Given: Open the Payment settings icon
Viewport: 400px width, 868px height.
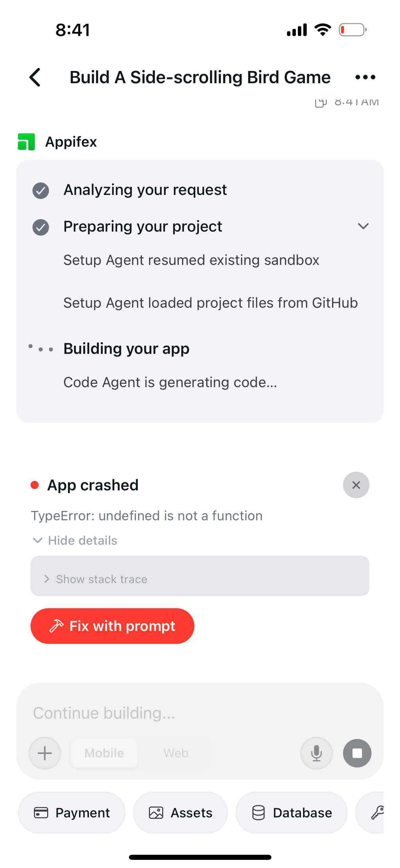Looking at the screenshot, I should click(x=42, y=813).
